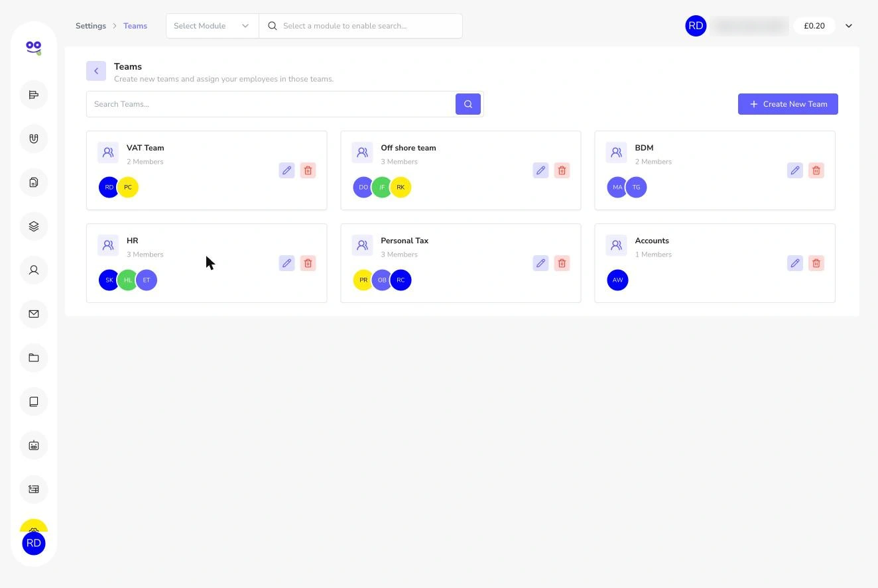Click the module search field in header
878x588 pixels.
pyautogui.click(x=361, y=26)
